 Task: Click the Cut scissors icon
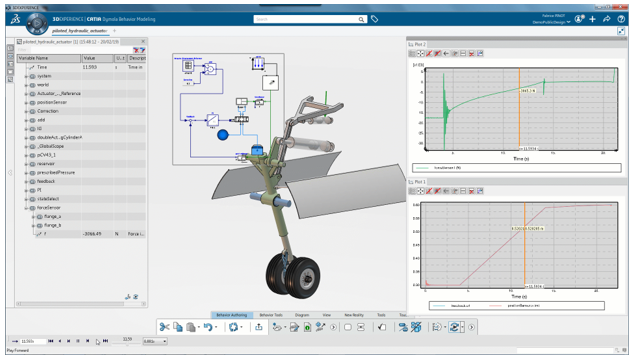point(164,327)
